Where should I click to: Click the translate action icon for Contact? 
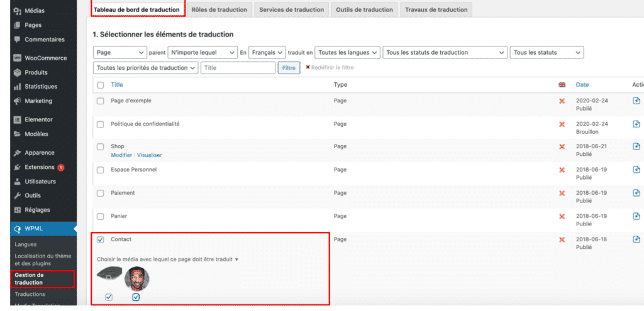coord(636,239)
